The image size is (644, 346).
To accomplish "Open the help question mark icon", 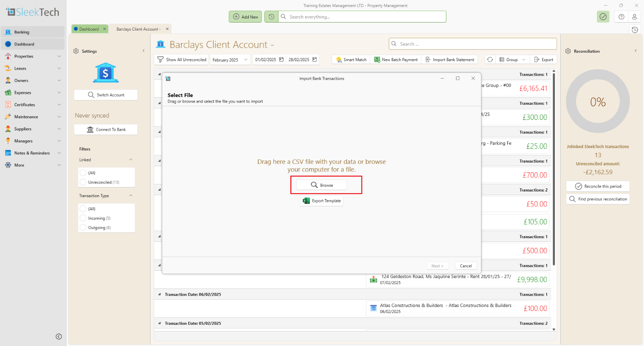I will (x=621, y=17).
